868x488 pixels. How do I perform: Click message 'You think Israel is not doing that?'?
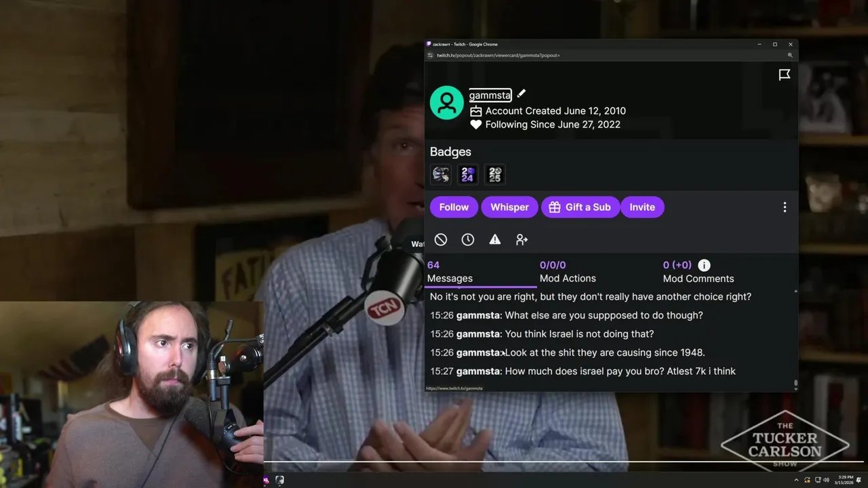click(x=580, y=334)
